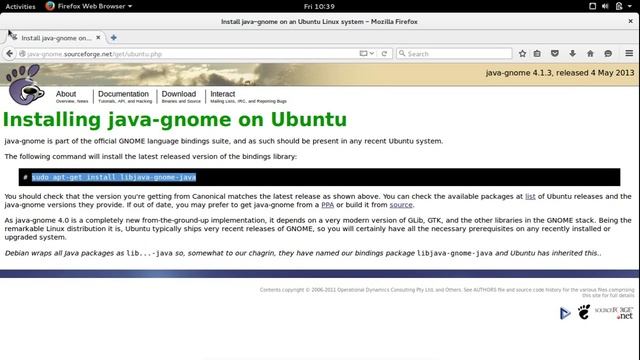Go to the home page icon
Viewport: 640px width, 360px height.
[x=590, y=53]
